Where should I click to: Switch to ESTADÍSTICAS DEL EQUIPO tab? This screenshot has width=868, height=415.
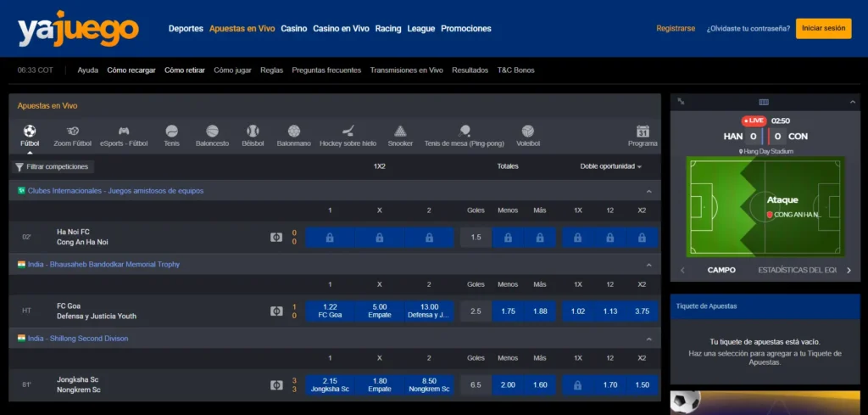click(x=797, y=271)
